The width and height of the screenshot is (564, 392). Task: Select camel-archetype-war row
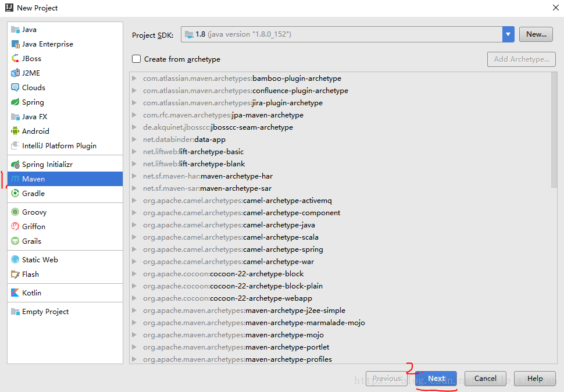(x=340, y=262)
